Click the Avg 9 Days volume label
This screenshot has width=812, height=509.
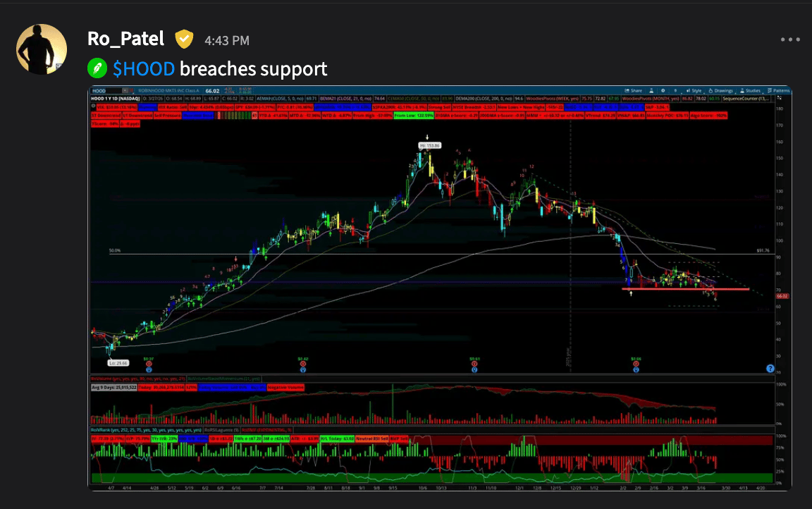[114, 387]
